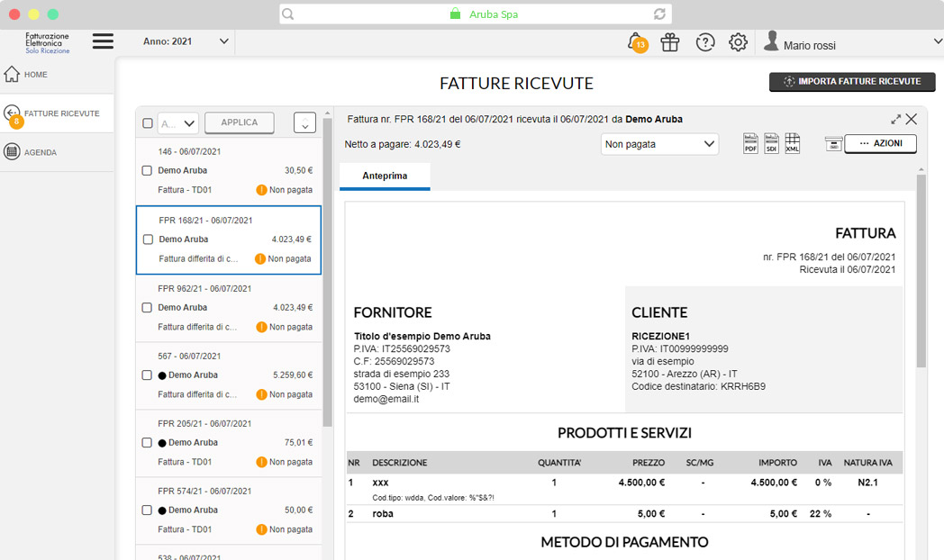Click browser search magnifier icon
The image size is (944, 560).
(x=287, y=14)
